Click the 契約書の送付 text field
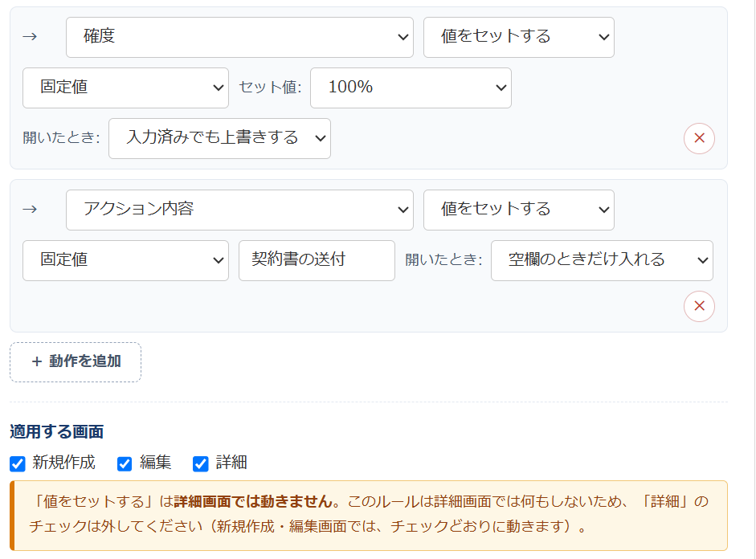Screen dimensions: 756x559 coord(317,260)
